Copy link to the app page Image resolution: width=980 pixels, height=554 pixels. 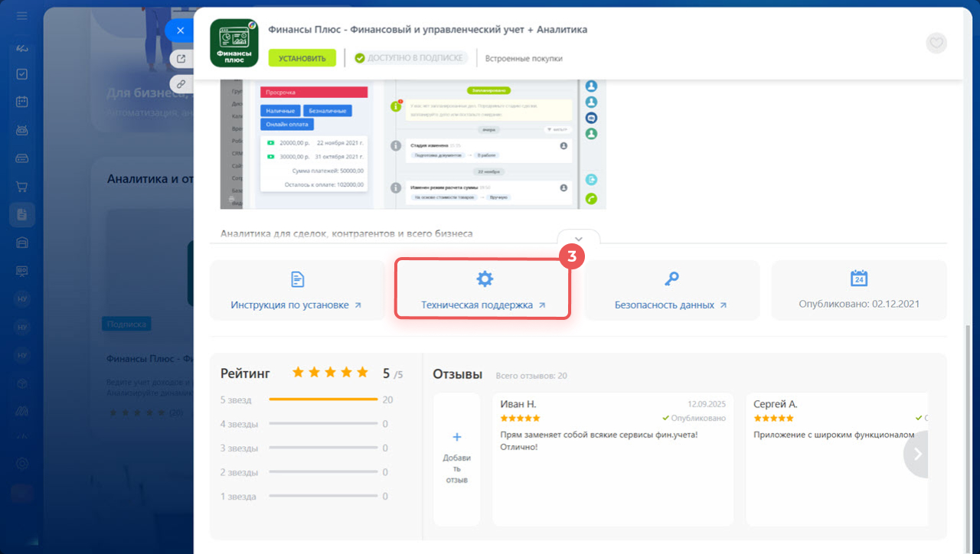click(x=181, y=83)
